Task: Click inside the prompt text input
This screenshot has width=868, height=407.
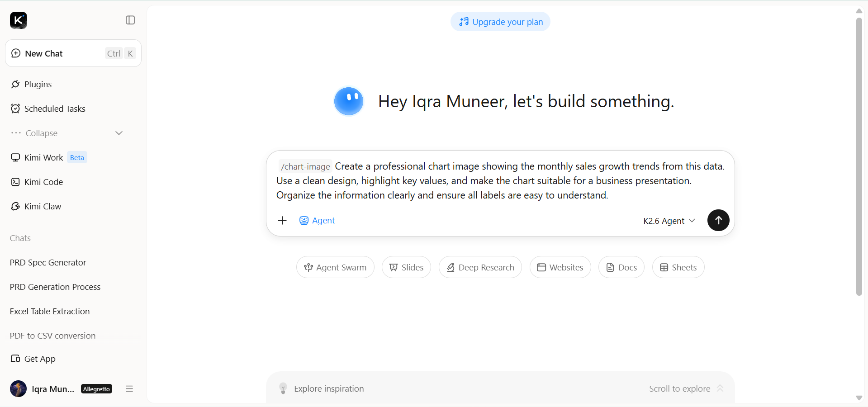Action: click(x=500, y=181)
